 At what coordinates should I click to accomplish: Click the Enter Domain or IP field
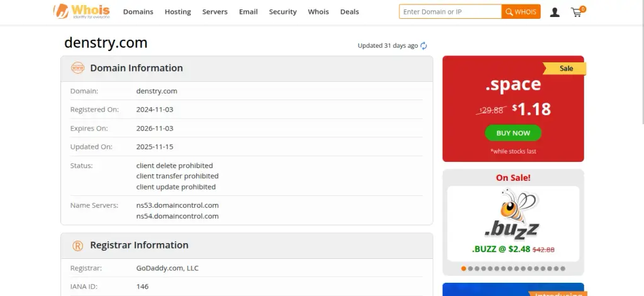pyautogui.click(x=450, y=11)
